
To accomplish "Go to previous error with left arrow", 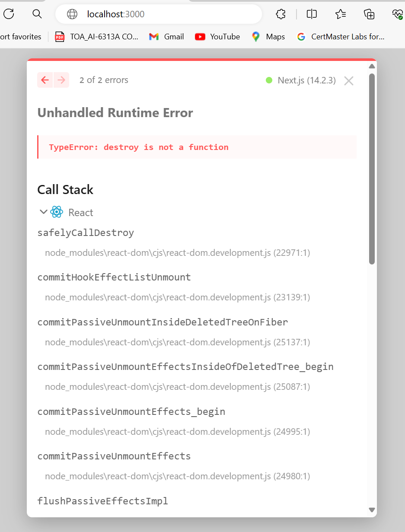I will click(45, 80).
